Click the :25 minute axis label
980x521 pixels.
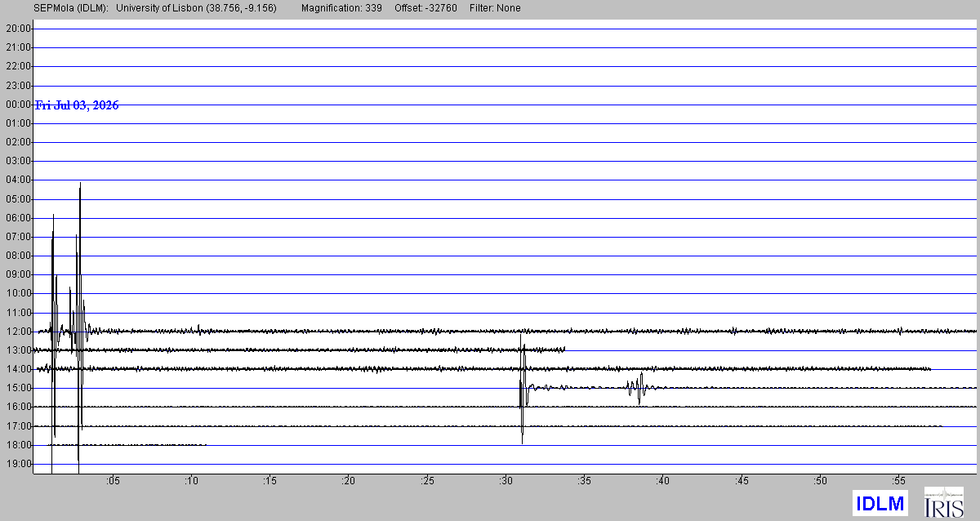[427, 481]
